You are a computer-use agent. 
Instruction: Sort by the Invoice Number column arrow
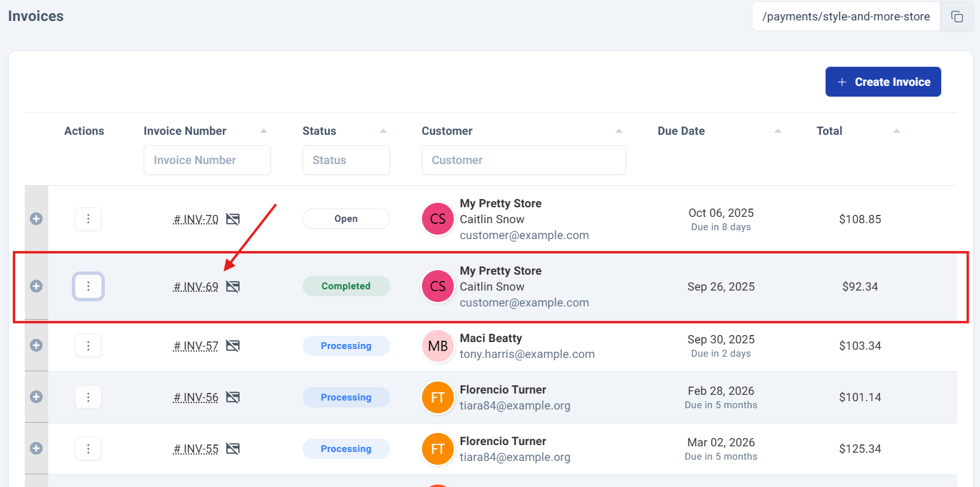click(x=264, y=131)
